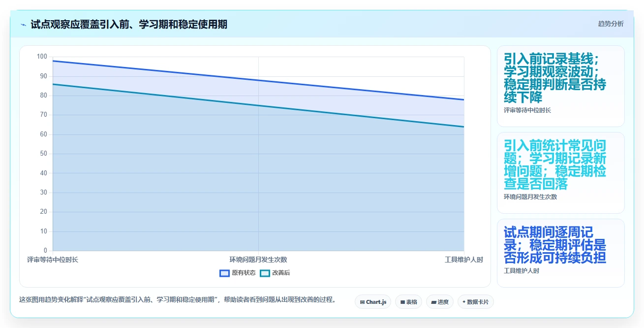
Task: Select the 数据卡片 tag
Action: tap(475, 302)
